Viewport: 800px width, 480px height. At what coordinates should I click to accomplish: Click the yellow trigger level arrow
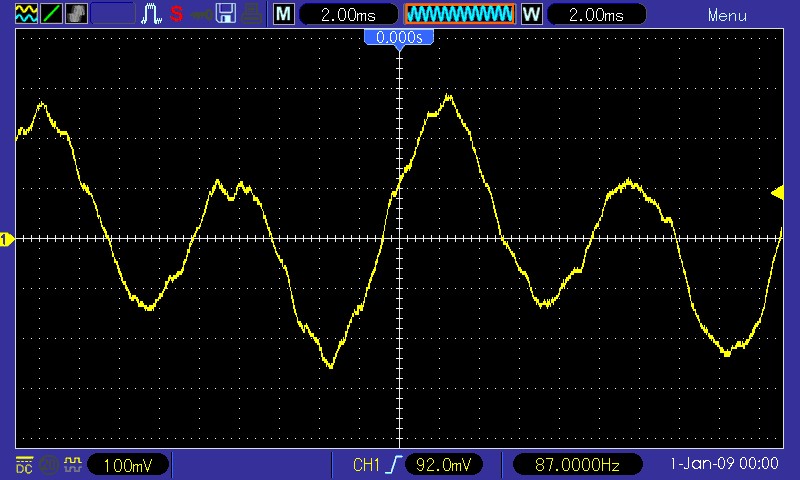tap(778, 193)
